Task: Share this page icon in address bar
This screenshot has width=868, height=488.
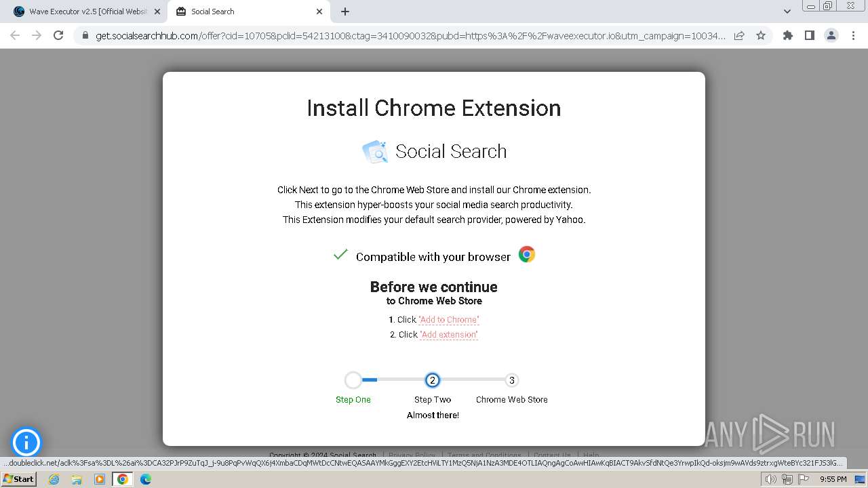Action: click(x=739, y=35)
